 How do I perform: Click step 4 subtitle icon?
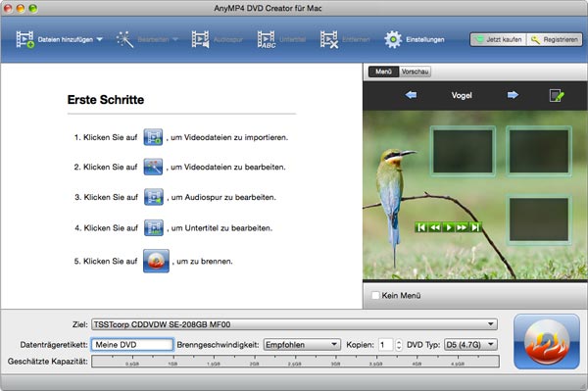154,227
